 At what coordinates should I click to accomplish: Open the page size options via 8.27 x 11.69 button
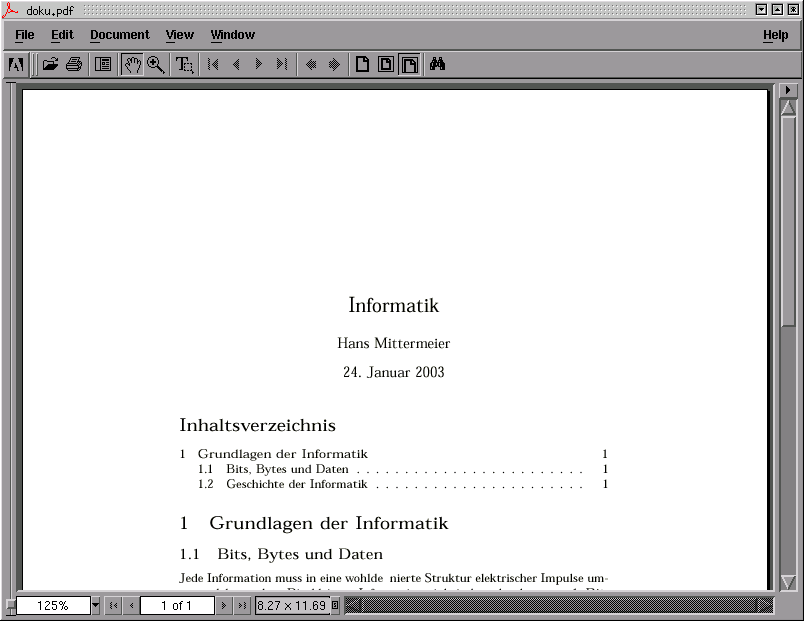295,605
